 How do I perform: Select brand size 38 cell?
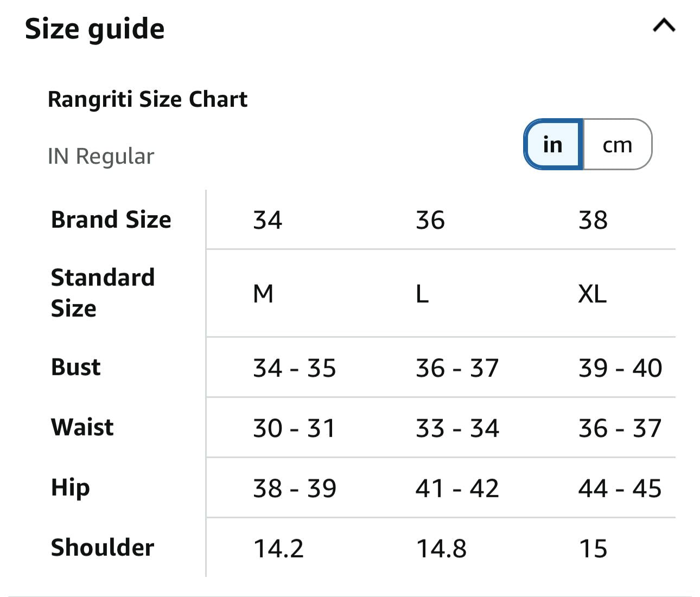pyautogui.click(x=593, y=220)
